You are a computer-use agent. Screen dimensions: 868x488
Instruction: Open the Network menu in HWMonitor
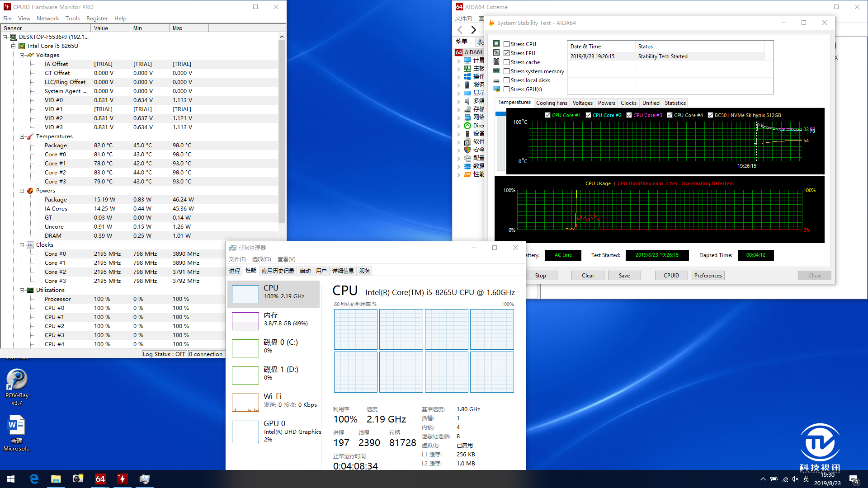pos(48,19)
